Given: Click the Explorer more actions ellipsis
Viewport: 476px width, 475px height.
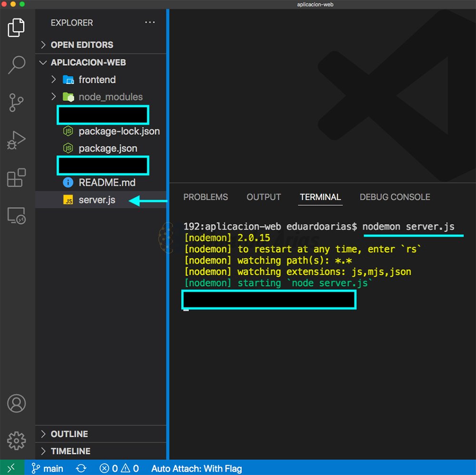Looking at the screenshot, I should 149,22.
